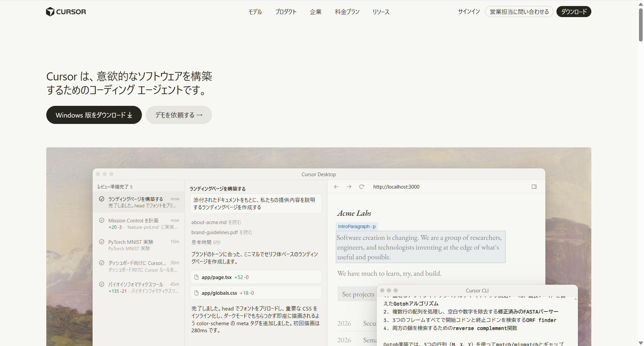Click Windows 版をダウンロード button
The width and height of the screenshot is (644, 346).
[94, 115]
